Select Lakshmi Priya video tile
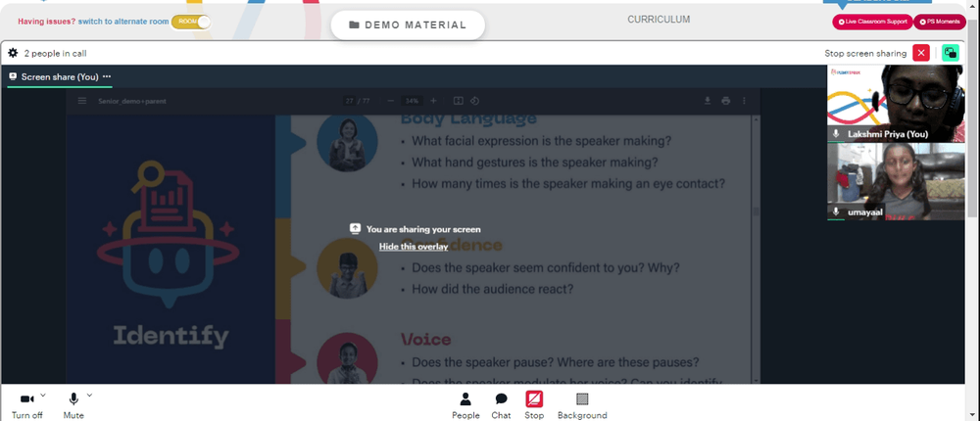Screen dimensions: 980x421 tap(896, 104)
